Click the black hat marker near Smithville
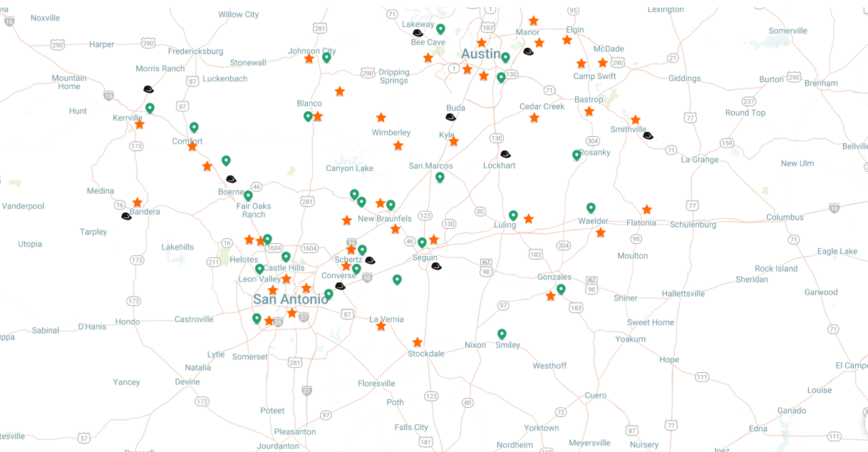The width and height of the screenshot is (868, 452). (x=648, y=135)
